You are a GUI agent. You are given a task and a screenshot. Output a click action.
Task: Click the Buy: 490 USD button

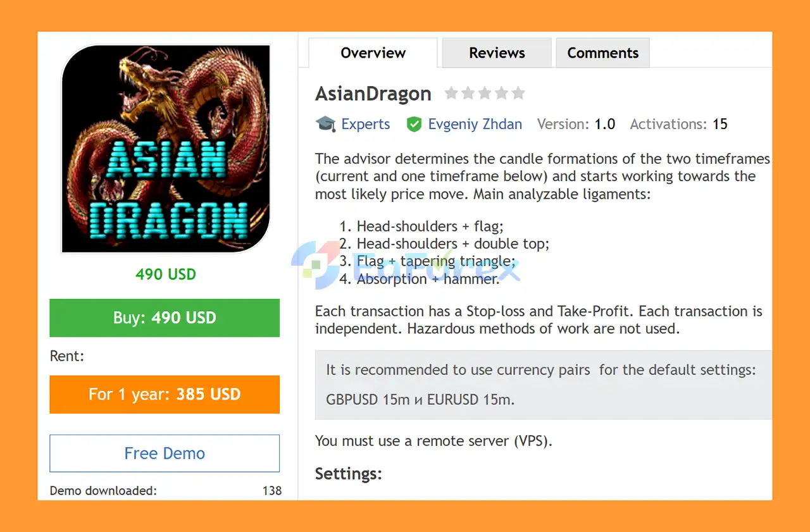[x=165, y=318]
